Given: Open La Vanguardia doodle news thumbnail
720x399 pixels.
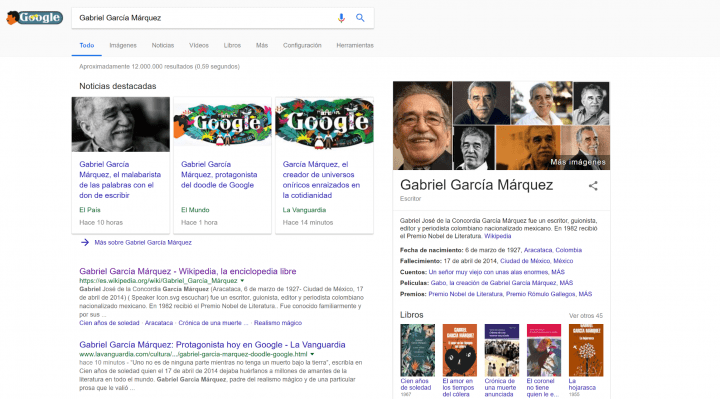Looking at the screenshot, I should coord(324,124).
